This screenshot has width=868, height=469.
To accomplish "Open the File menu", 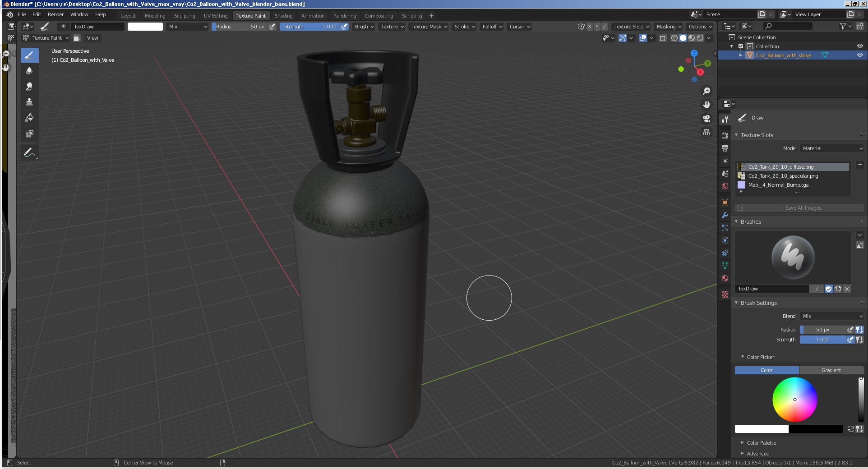I will [22, 14].
